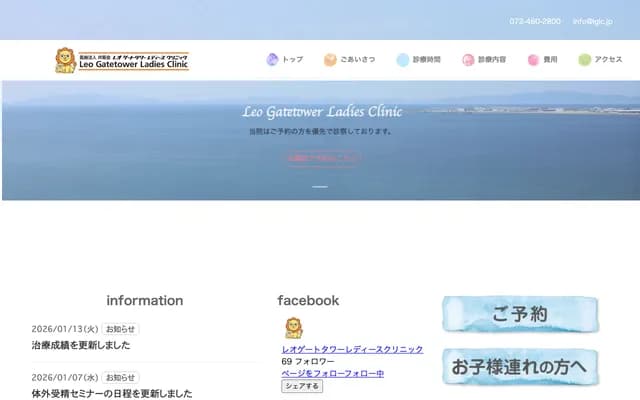Click the Leo Gatetower Ladies Clinic lion logo
Image resolution: width=640 pixels, height=400 pixels.
pyautogui.click(x=65, y=60)
